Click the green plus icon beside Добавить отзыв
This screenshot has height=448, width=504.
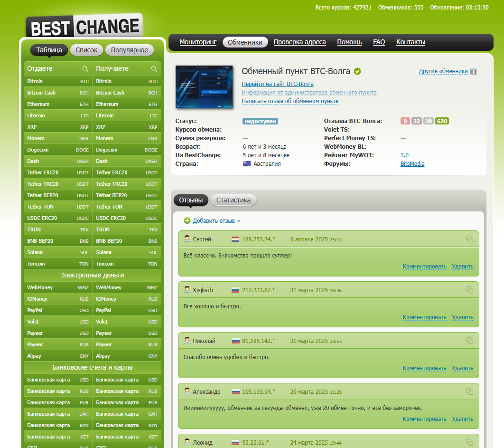(187, 220)
